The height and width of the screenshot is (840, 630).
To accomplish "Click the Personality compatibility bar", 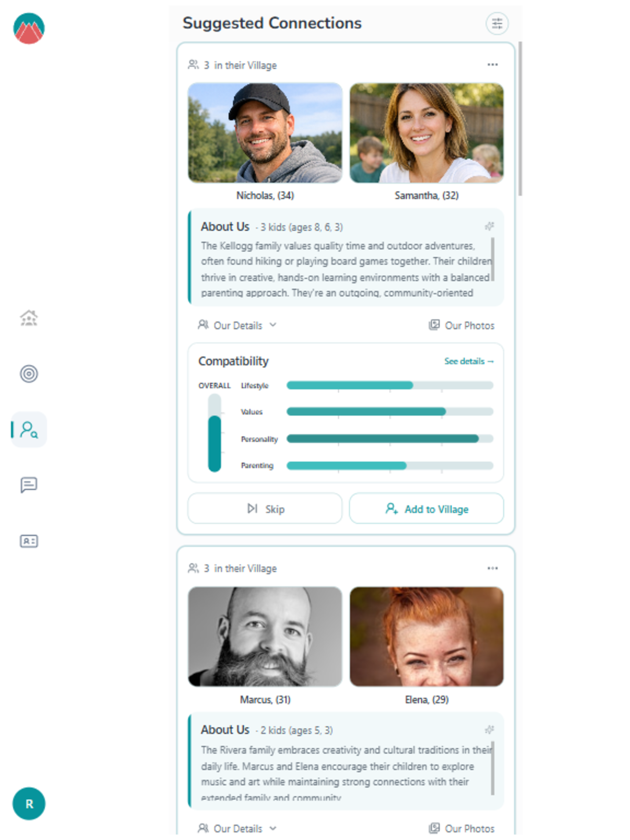I will [x=389, y=439].
